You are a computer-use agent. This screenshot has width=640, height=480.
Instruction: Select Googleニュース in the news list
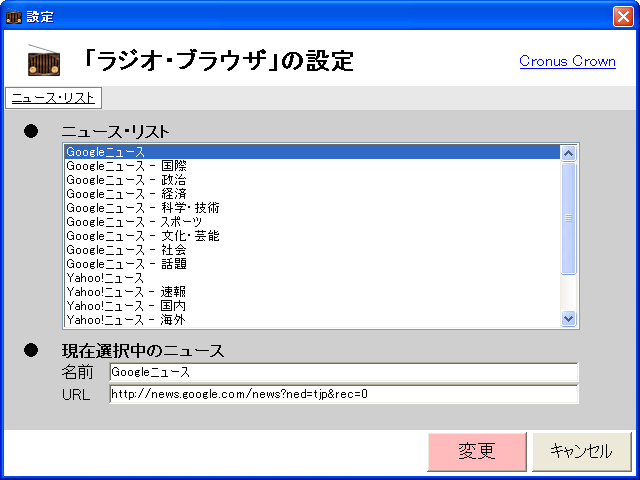[313, 152]
